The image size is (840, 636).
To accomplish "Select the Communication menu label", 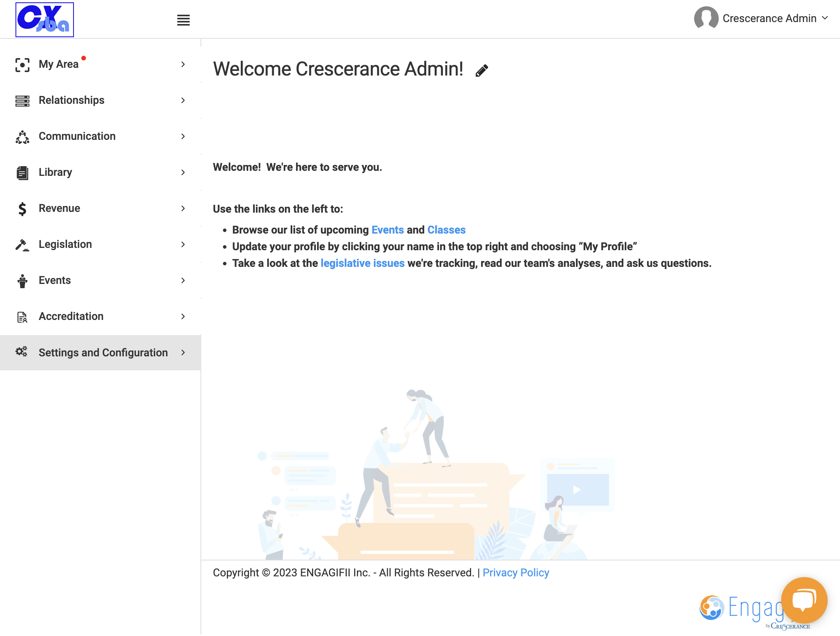I will (77, 136).
